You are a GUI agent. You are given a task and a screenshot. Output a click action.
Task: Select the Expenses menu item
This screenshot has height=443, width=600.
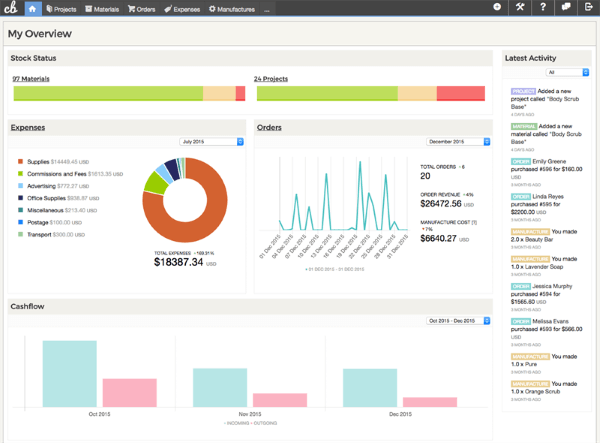[183, 8]
